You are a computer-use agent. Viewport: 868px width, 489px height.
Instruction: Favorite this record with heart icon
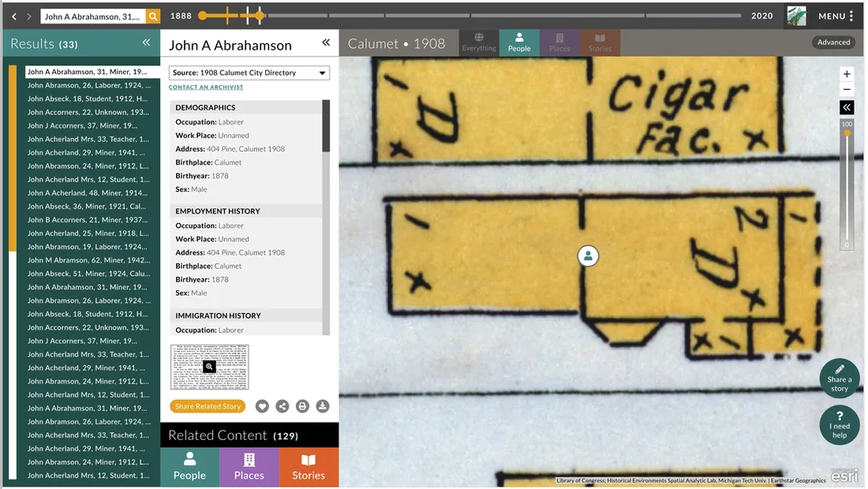(262, 406)
